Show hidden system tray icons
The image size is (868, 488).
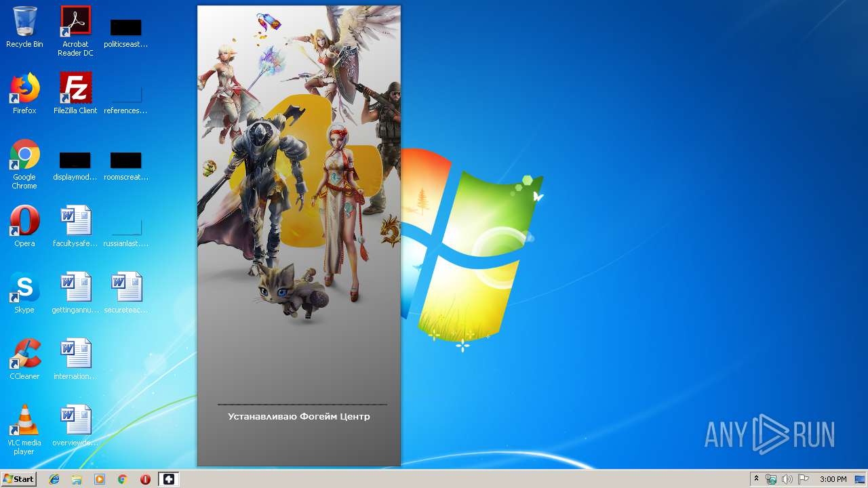756,479
